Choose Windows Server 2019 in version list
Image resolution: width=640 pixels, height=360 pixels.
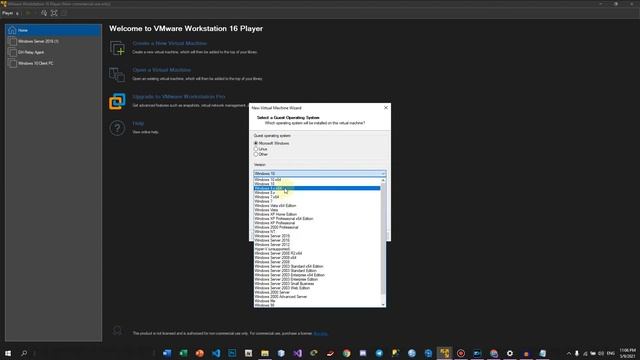[x=317, y=236]
